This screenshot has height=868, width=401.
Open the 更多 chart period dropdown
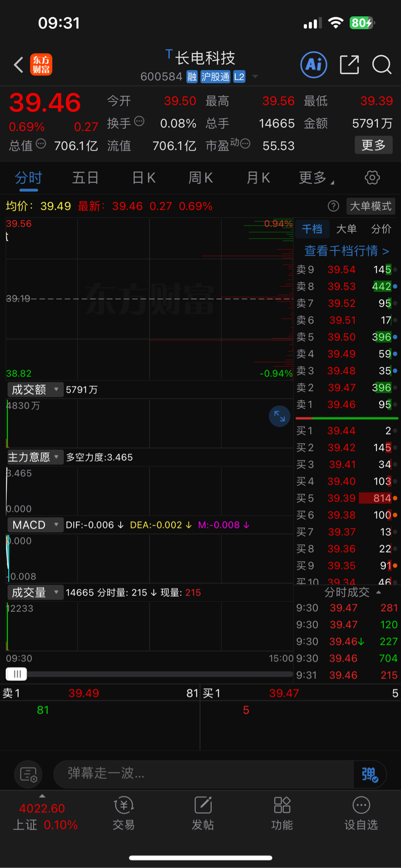pos(316,178)
